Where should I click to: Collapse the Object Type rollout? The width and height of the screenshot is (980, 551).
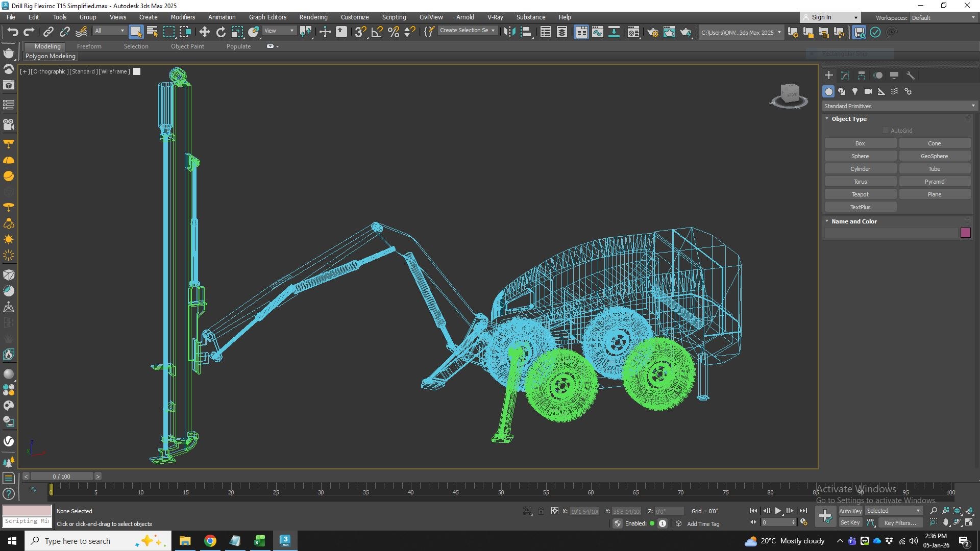(x=849, y=119)
